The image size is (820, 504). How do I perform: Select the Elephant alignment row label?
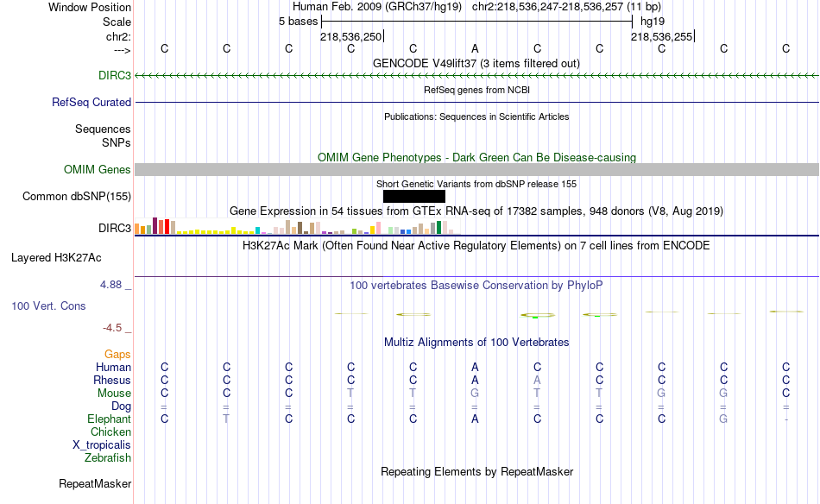109,419
